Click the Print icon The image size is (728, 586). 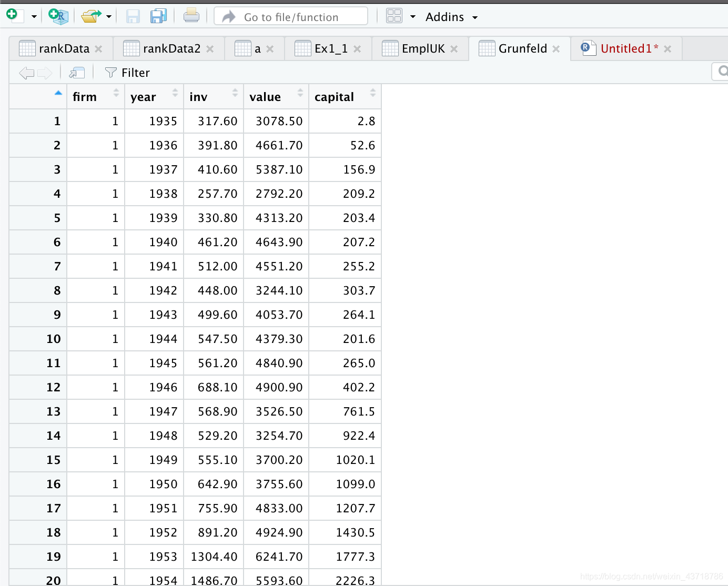(x=191, y=16)
